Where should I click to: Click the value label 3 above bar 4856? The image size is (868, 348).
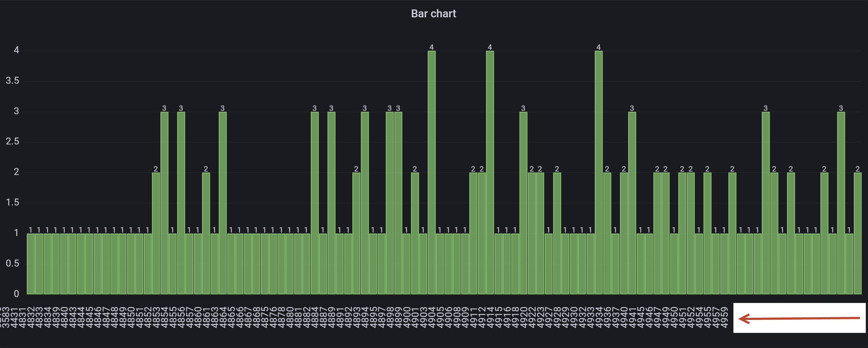pos(181,108)
